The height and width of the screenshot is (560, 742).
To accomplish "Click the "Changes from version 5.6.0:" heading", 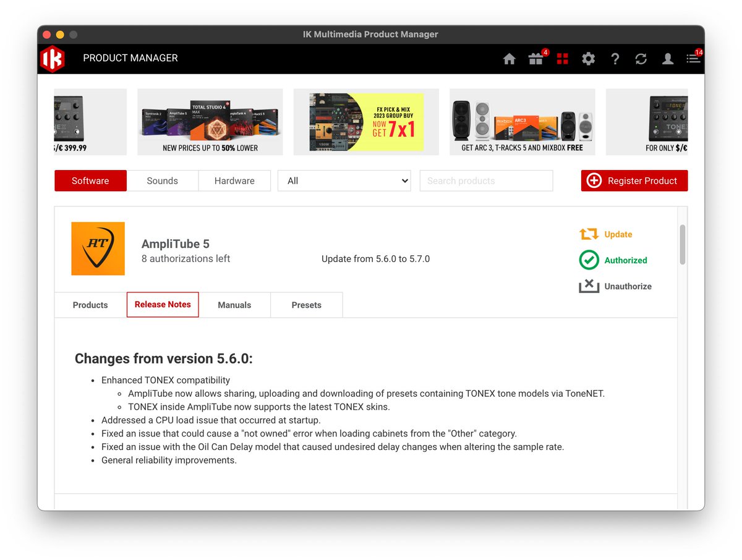I will [x=164, y=358].
